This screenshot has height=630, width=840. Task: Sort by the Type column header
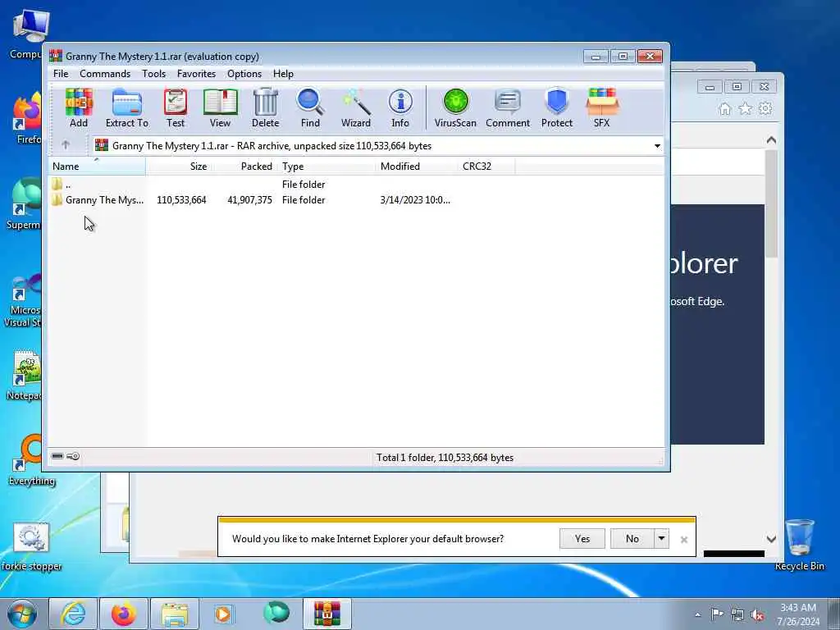point(327,167)
